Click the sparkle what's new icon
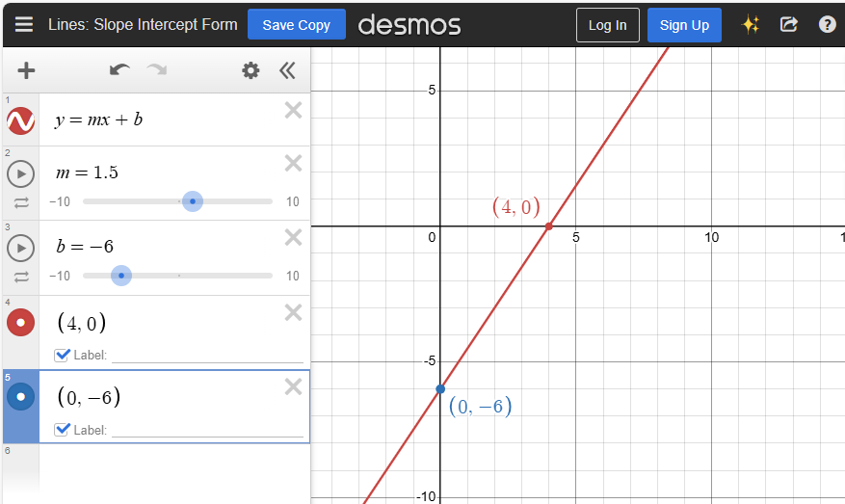The width and height of the screenshot is (845, 504). 751,25
